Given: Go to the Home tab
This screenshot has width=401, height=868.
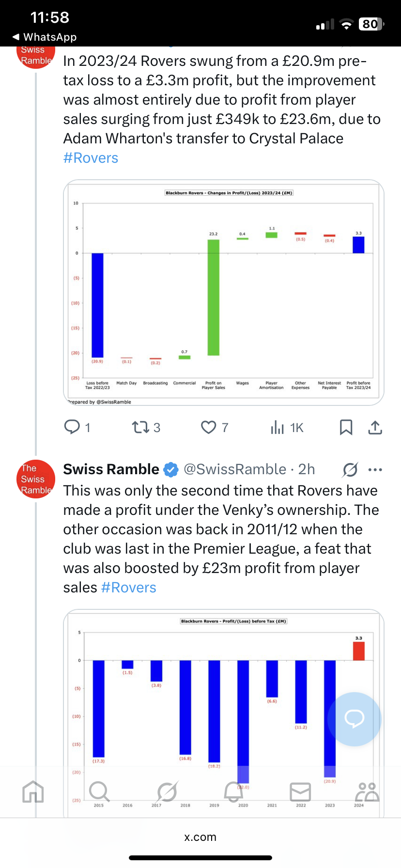Looking at the screenshot, I should click(33, 792).
